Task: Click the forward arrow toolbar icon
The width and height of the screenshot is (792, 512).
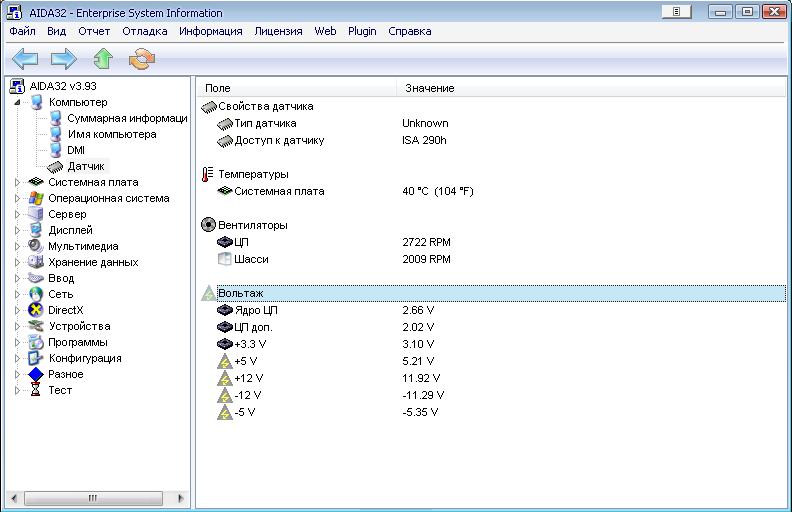Action: [x=64, y=59]
